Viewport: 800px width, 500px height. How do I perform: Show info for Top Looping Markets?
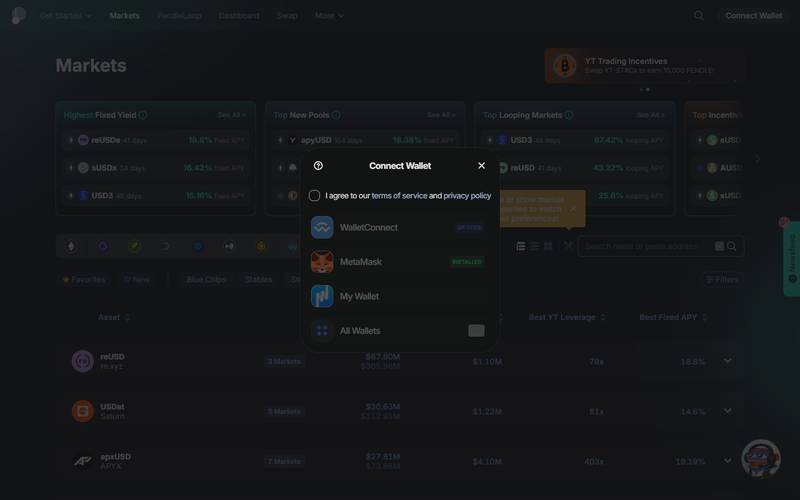(569, 115)
